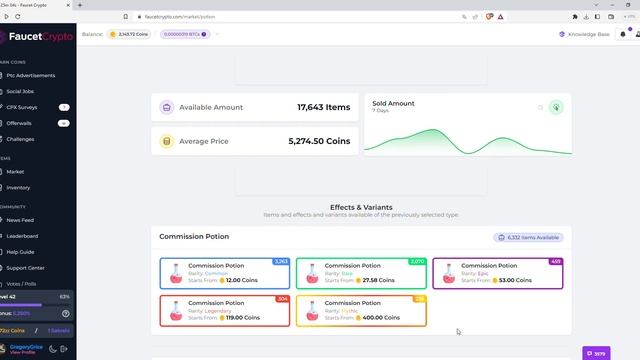Open Market in the sidebar
The image size is (640, 360).
(x=15, y=172)
